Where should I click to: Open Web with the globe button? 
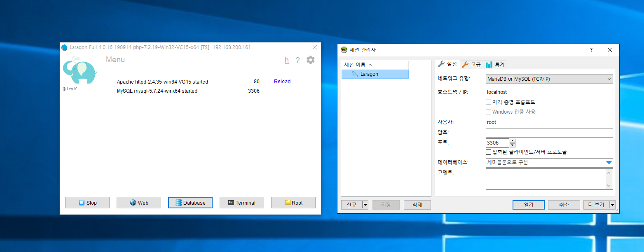click(139, 203)
